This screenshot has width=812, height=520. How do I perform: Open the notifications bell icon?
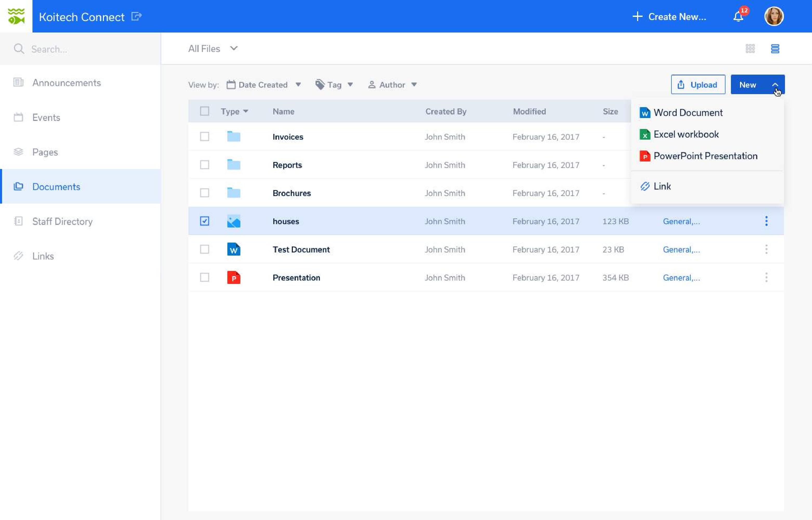[738, 17]
